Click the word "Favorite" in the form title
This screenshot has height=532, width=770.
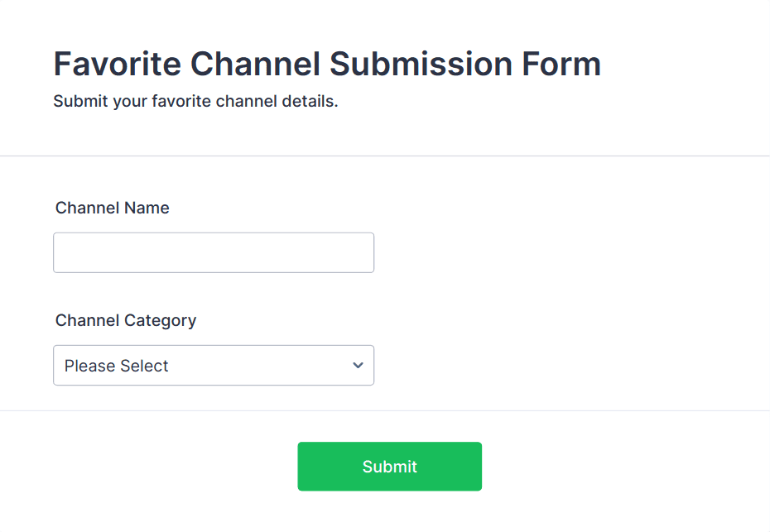[x=116, y=65]
